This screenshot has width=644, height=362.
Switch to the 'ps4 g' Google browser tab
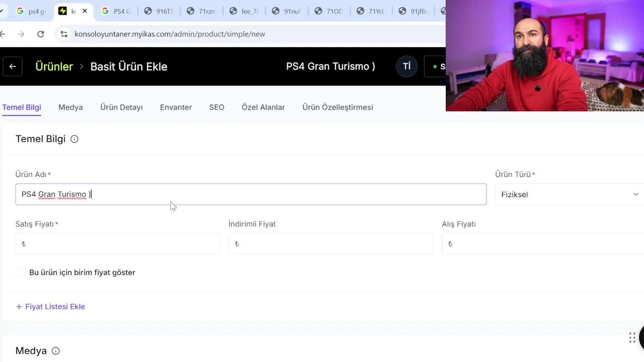click(x=31, y=11)
